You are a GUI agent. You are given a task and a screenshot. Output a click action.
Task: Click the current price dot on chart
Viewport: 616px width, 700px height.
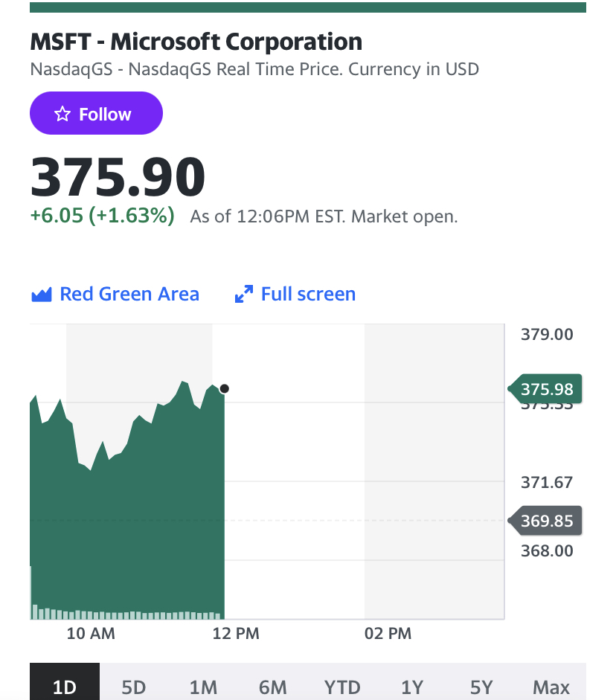click(x=225, y=389)
